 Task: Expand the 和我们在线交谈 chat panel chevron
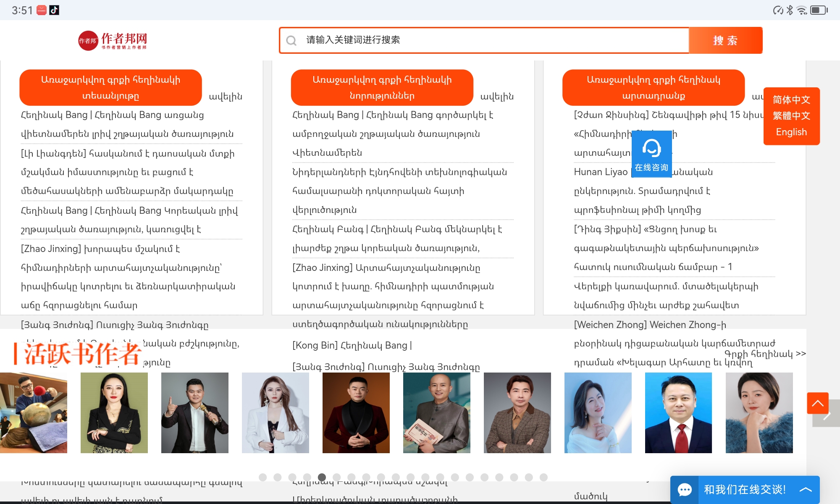[x=806, y=490]
